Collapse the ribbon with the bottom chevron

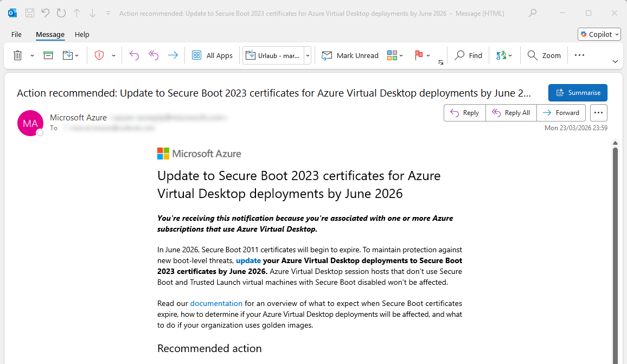pos(615,61)
